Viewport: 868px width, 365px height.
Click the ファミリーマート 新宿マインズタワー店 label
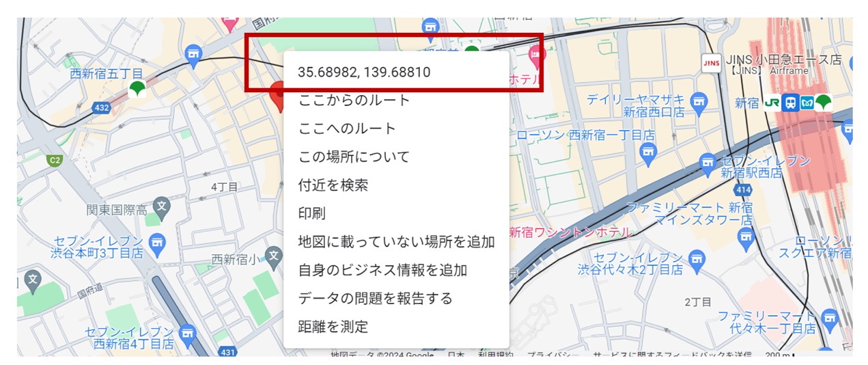coord(690,214)
